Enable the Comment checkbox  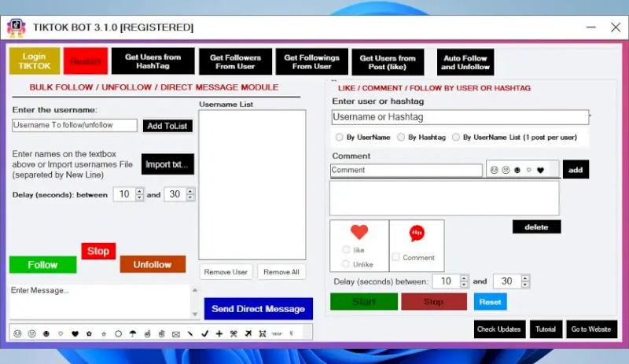pyautogui.click(x=395, y=257)
